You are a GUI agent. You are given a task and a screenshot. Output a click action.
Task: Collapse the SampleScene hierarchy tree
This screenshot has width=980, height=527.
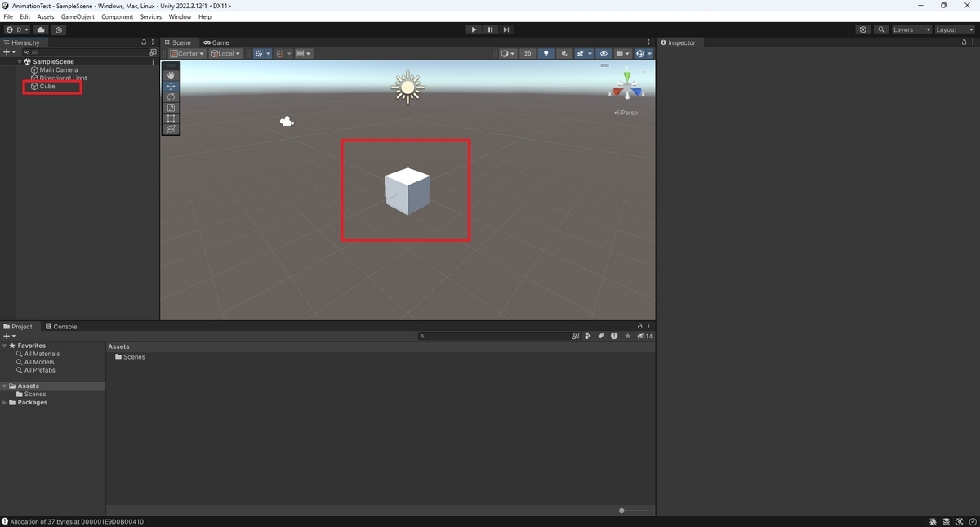20,61
